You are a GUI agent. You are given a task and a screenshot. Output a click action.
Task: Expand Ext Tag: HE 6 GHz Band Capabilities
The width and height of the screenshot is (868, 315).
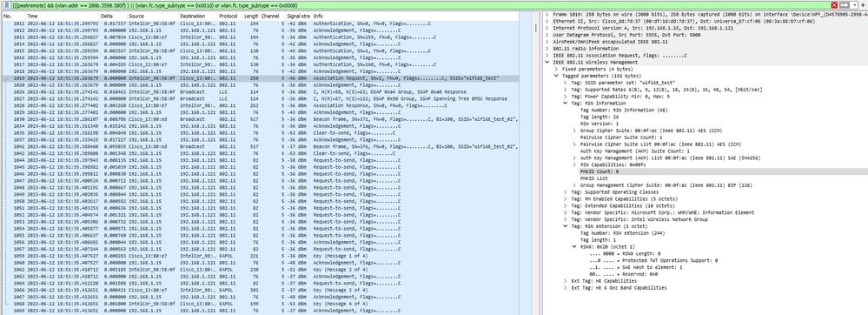coord(566,288)
